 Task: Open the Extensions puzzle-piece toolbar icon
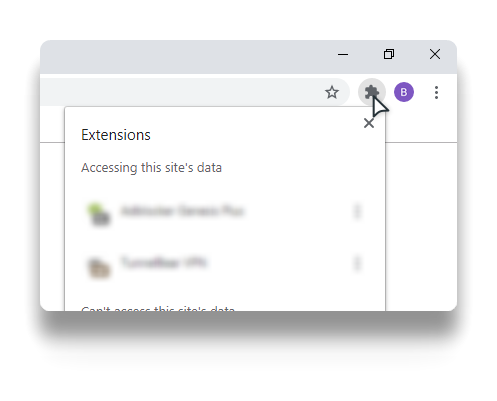point(372,92)
